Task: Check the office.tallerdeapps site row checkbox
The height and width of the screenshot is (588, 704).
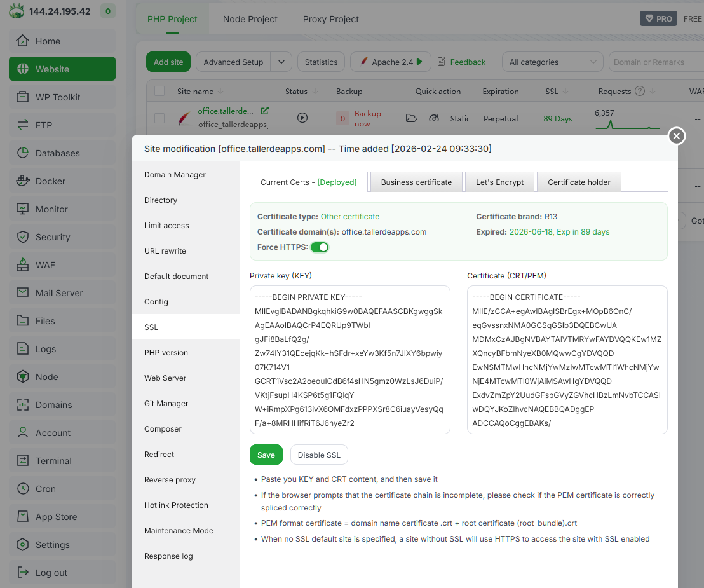Action: tap(159, 118)
